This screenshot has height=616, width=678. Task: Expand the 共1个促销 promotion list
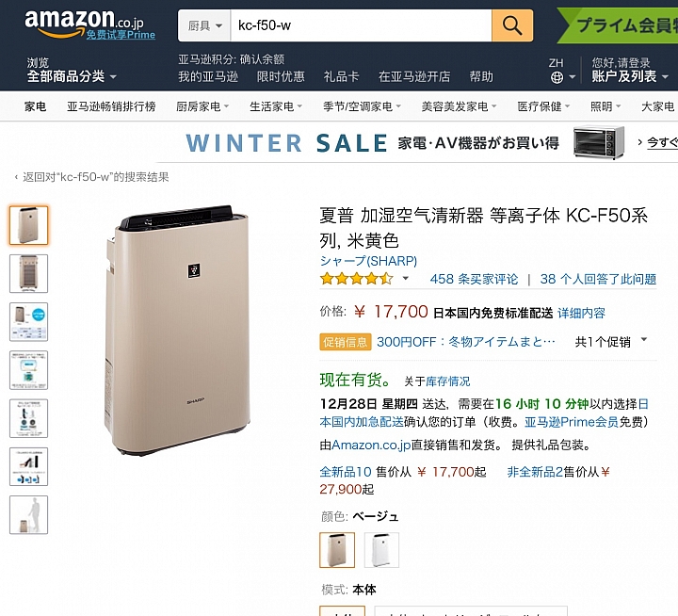(x=611, y=342)
